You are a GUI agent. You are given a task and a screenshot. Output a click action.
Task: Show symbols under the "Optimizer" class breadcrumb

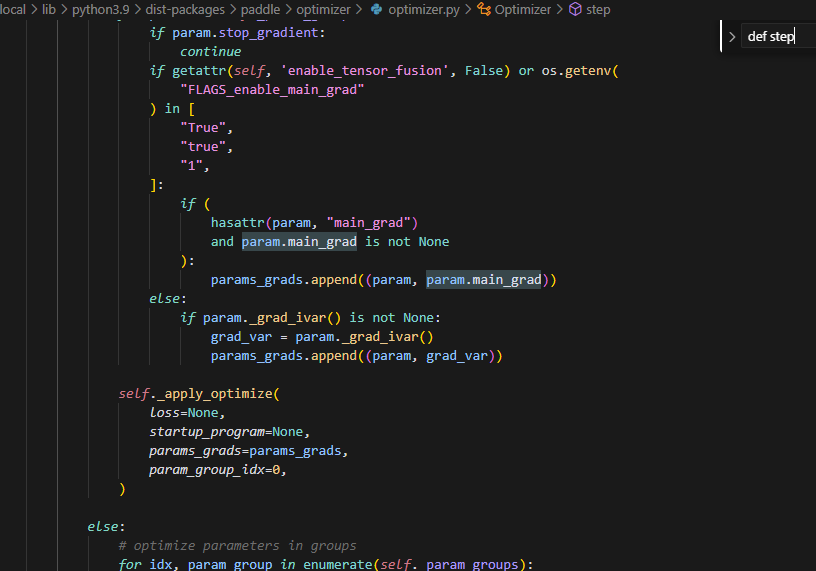coord(522,9)
